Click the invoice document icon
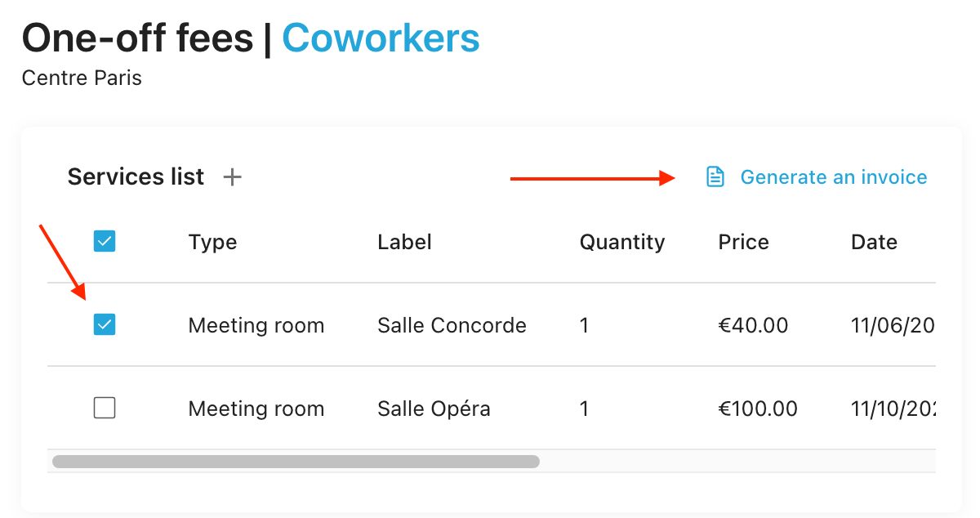 715,177
